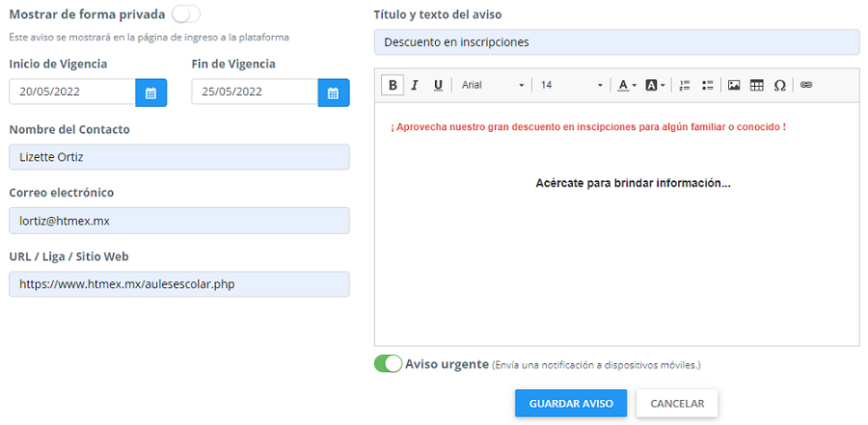Turn off the Aviso urgente toggle
868x425 pixels.
click(x=388, y=364)
